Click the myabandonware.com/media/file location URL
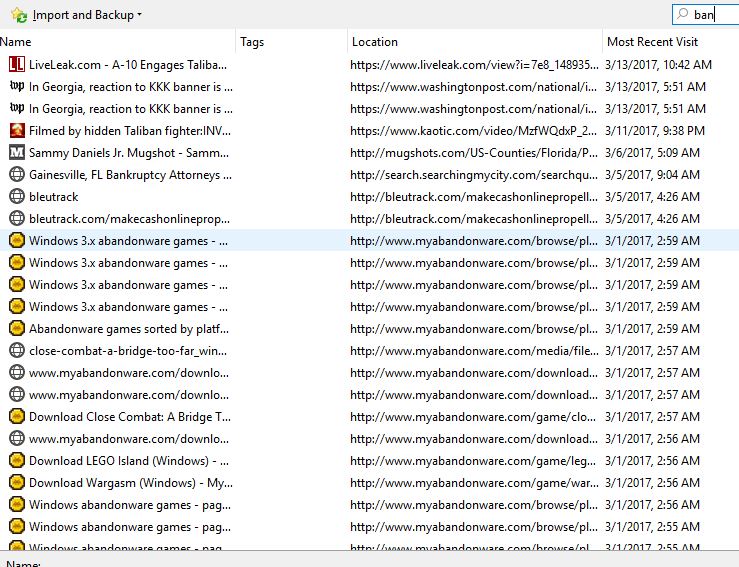The width and height of the screenshot is (739, 567). [474, 351]
